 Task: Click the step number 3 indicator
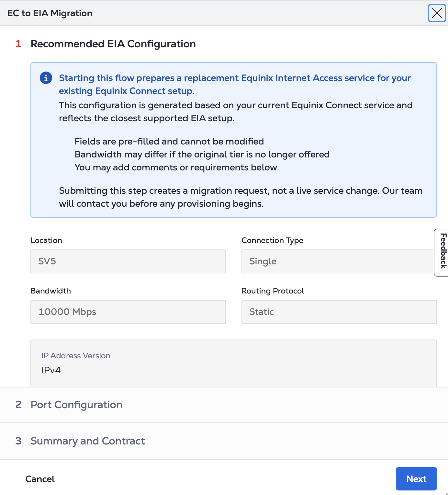[x=18, y=441]
